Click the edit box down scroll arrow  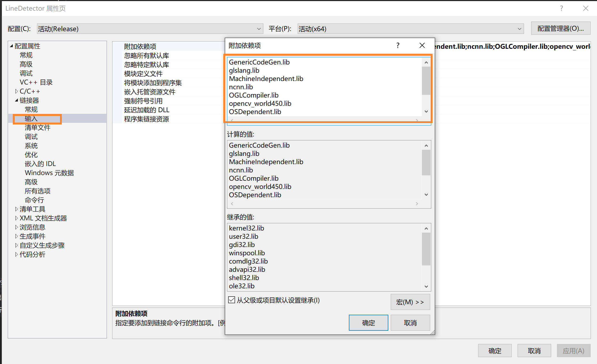point(426,111)
